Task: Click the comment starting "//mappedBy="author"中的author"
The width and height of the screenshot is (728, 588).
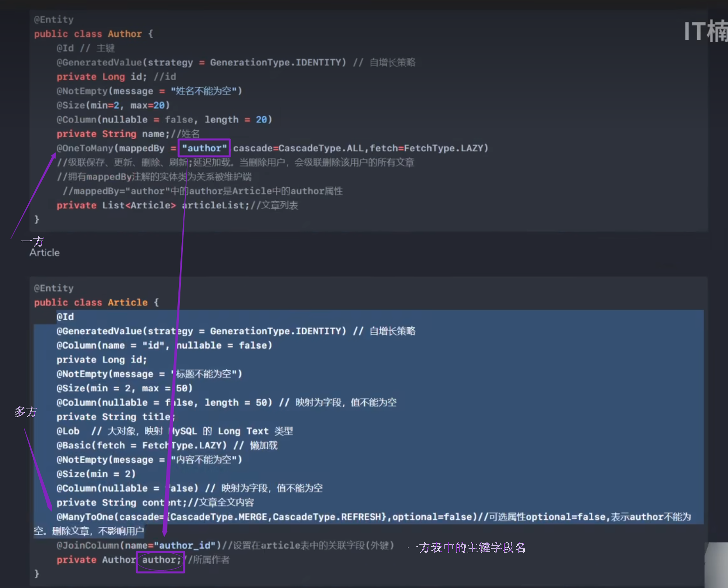Action: (203, 191)
